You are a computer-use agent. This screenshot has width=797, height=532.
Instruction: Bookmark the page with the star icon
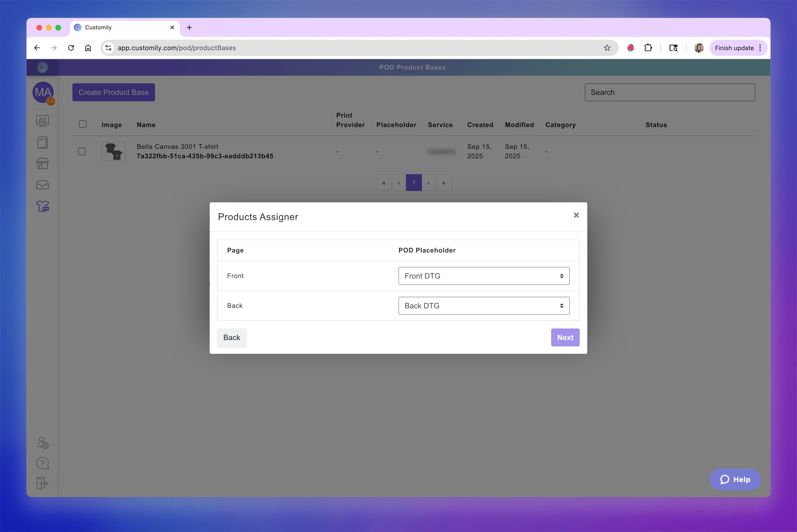[607, 48]
